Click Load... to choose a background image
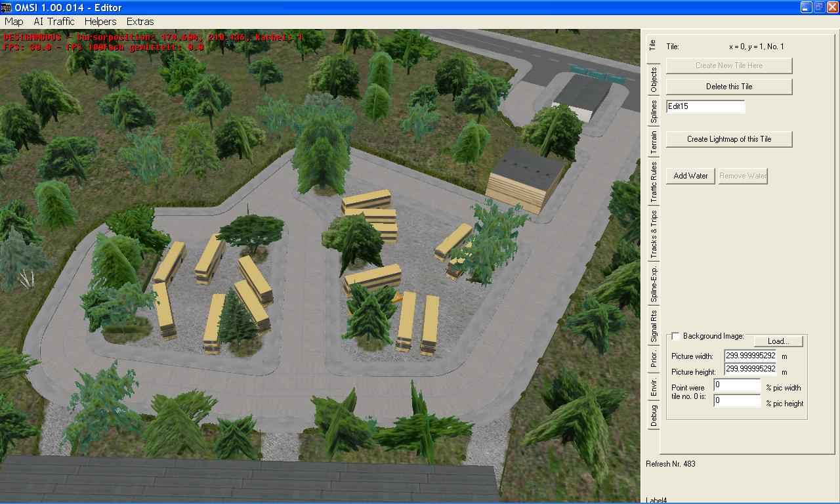Image resolution: width=840 pixels, height=504 pixels. (778, 341)
